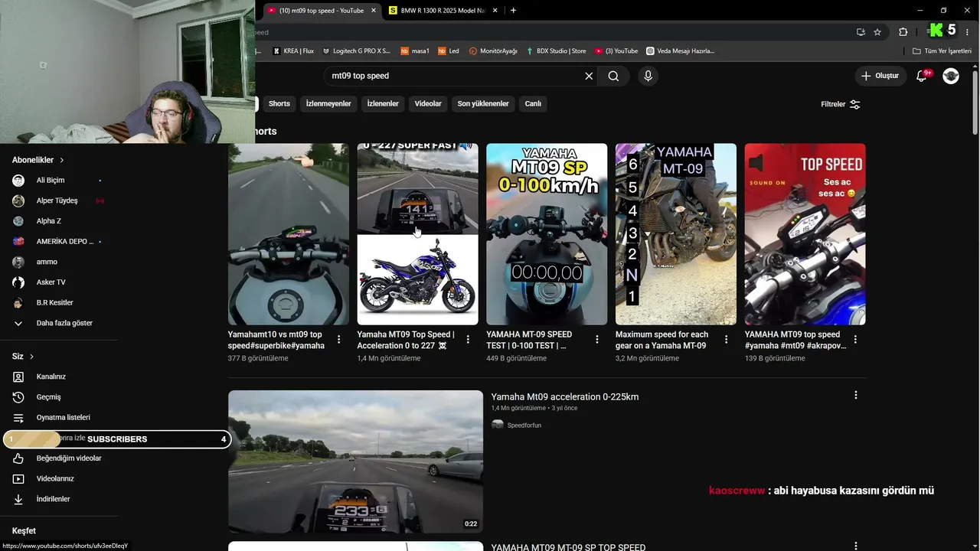980x551 pixels.
Task: Open options for Yamaha MT09 Top Speed short
Action: 468,339
